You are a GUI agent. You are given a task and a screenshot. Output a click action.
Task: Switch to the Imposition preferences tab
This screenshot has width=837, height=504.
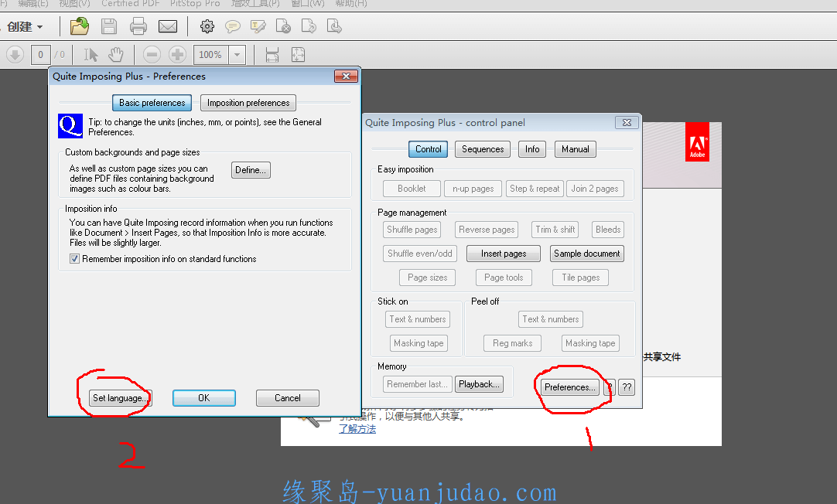248,103
